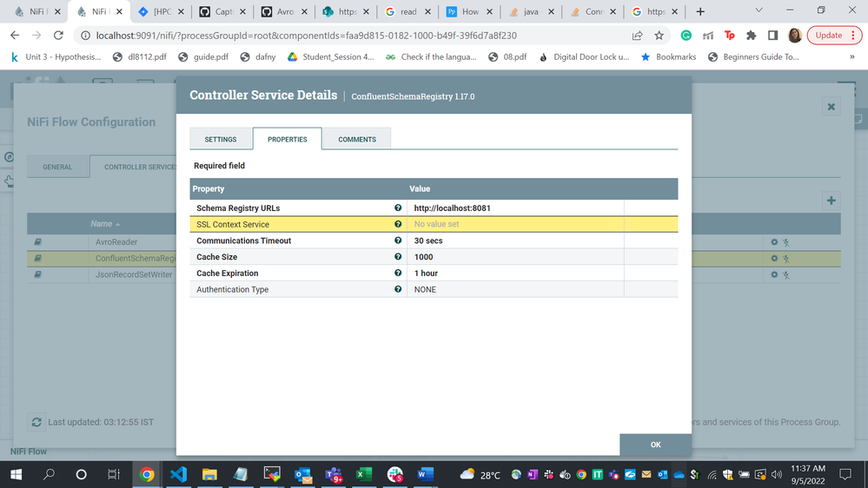Open the guide.pdf bookmark
Viewport: 868px width, 488px height.
click(203, 57)
